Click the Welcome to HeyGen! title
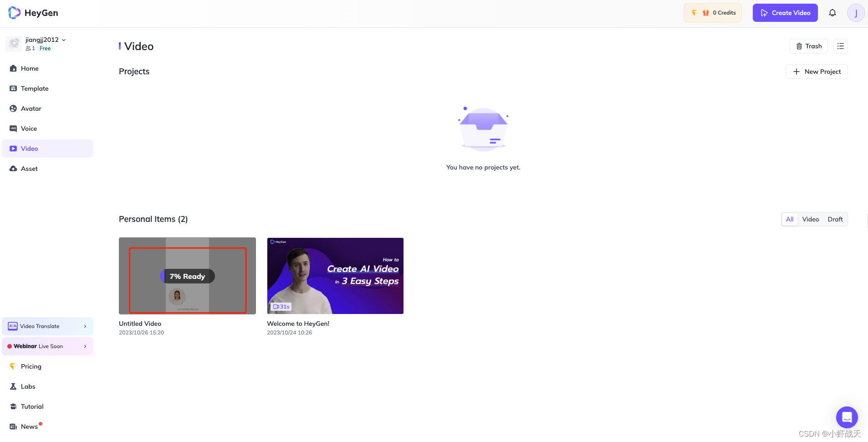The height and width of the screenshot is (442, 868). coord(298,324)
